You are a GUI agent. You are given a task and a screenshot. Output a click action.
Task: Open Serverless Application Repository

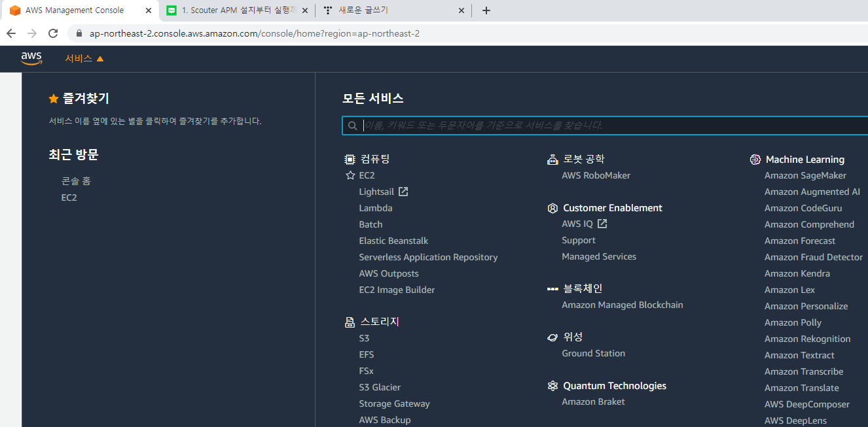click(x=428, y=257)
